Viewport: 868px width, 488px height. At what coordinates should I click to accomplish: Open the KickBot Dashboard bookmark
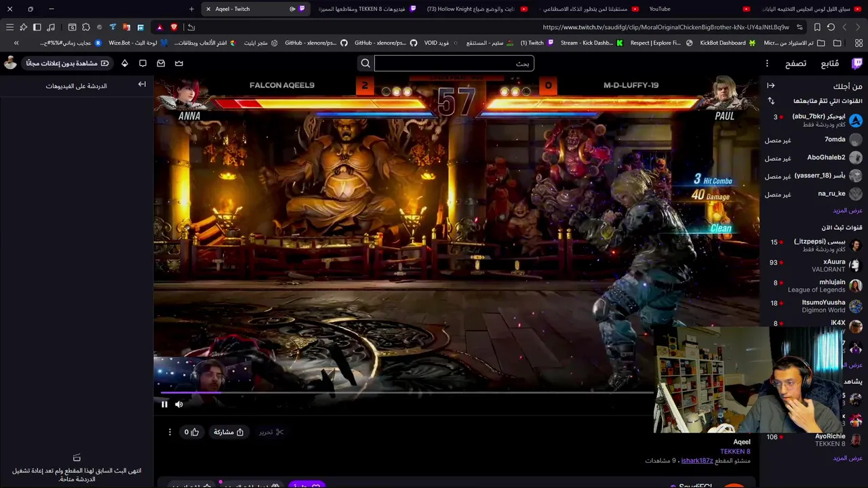[x=728, y=43]
